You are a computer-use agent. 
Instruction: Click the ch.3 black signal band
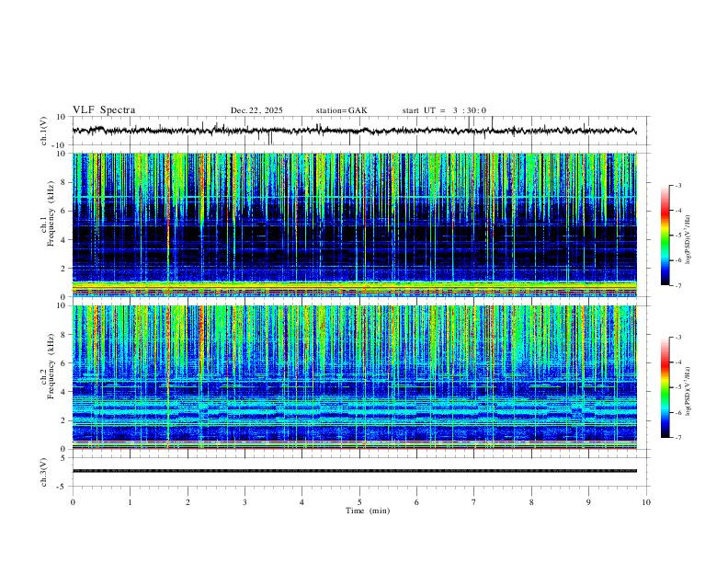(355, 471)
